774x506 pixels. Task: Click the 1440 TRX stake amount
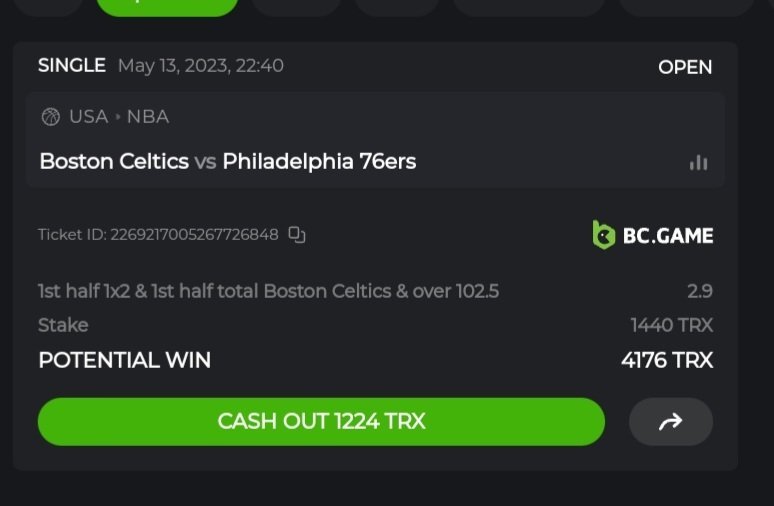click(x=671, y=325)
